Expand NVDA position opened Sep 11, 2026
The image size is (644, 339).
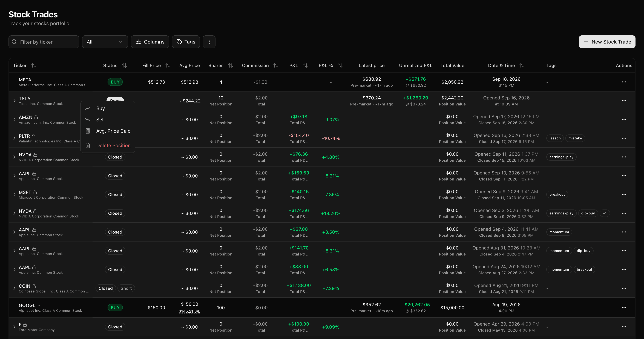pos(15,157)
